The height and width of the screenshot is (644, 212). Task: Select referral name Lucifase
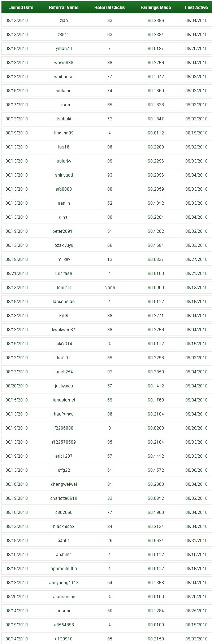64,274
